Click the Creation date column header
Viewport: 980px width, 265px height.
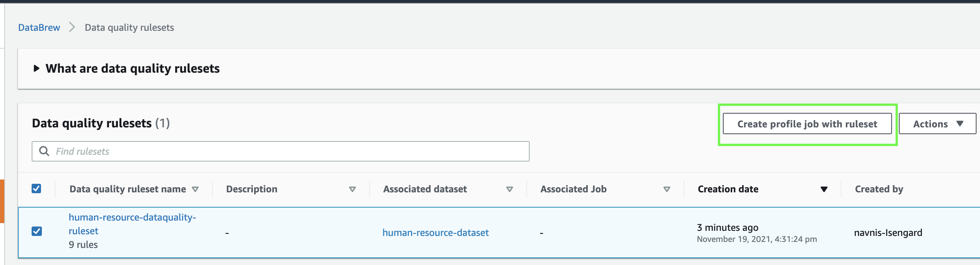tap(728, 189)
